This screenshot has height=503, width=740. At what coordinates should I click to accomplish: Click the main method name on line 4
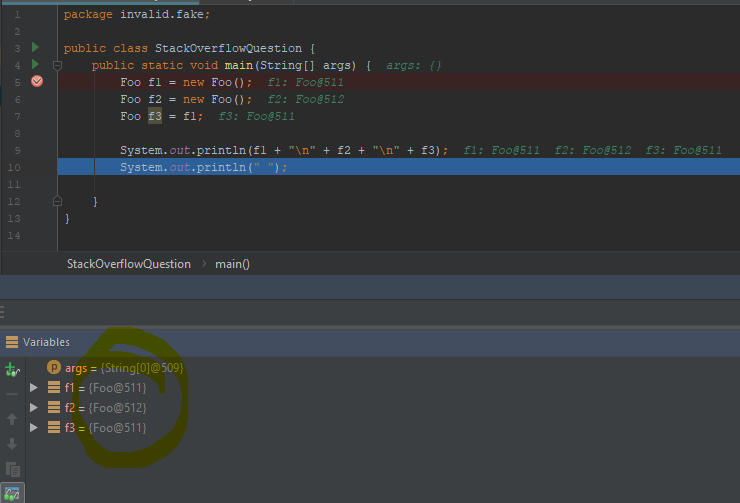pyautogui.click(x=239, y=65)
